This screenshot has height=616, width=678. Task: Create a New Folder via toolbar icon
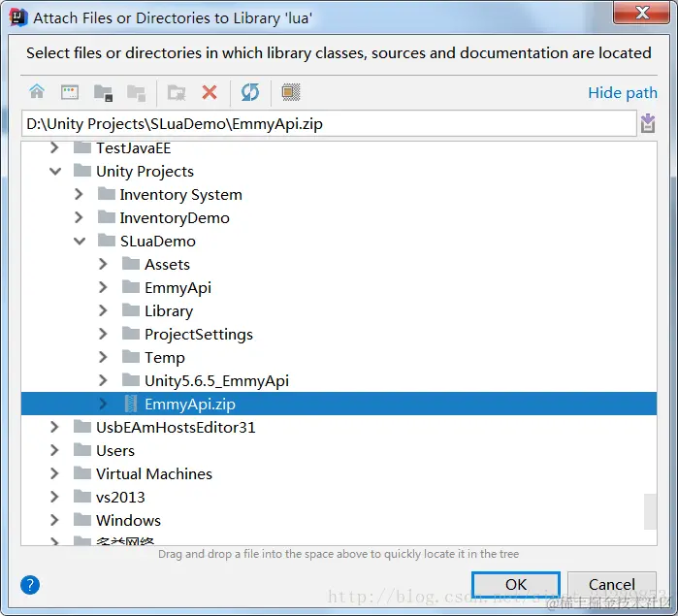(177, 92)
